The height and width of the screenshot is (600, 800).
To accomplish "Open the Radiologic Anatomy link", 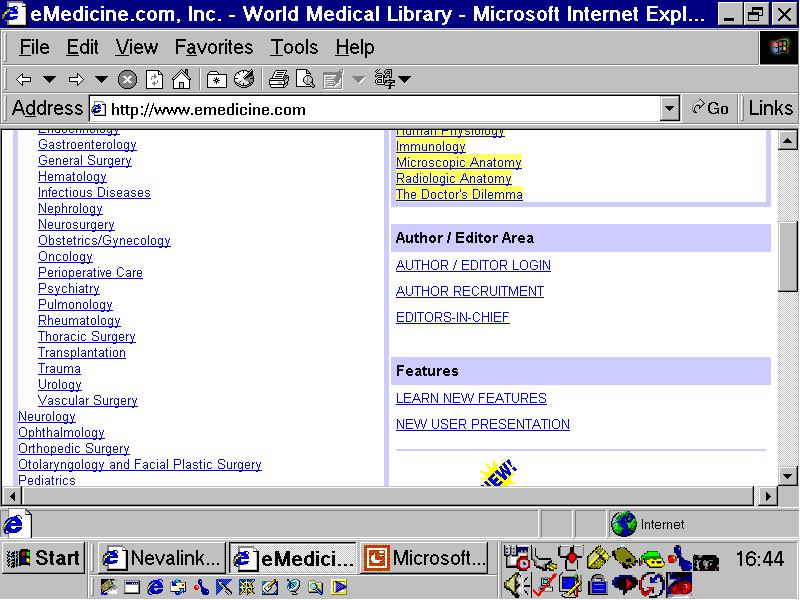I will (454, 179).
